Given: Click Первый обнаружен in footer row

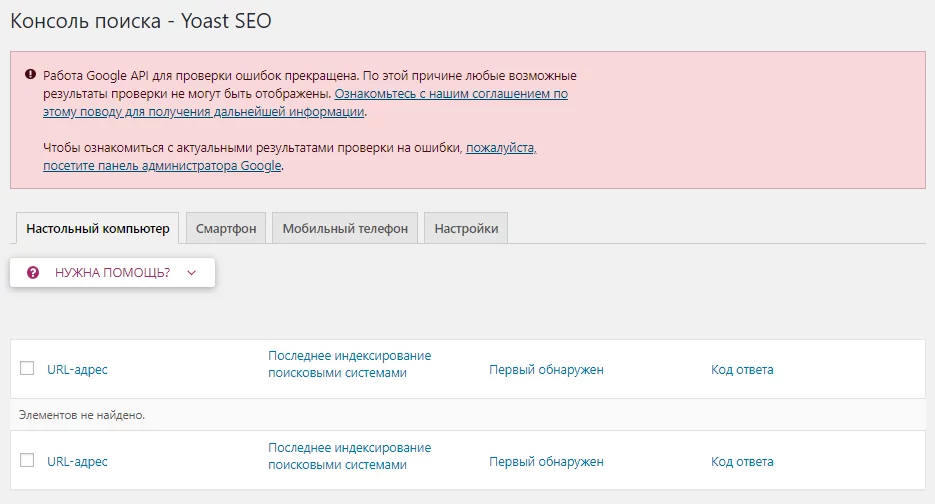Looking at the screenshot, I should [546, 462].
